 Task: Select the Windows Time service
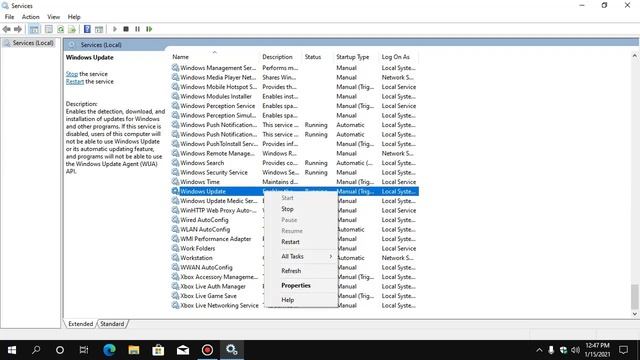click(295, 182)
